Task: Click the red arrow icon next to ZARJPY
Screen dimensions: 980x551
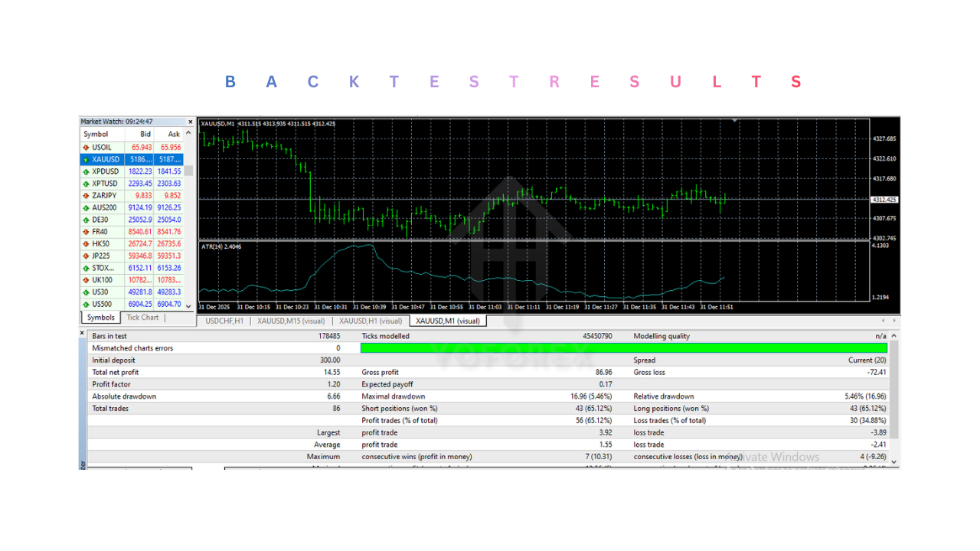Action: [85, 195]
